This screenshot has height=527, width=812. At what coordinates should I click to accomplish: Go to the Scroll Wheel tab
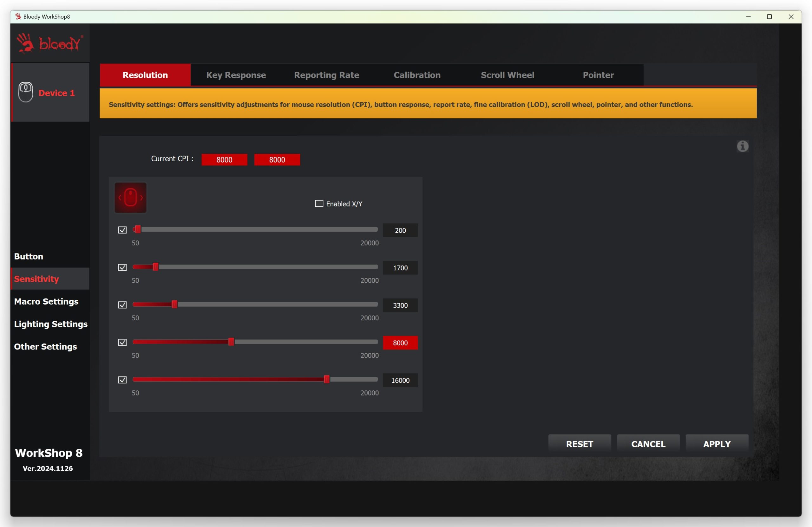pos(507,75)
